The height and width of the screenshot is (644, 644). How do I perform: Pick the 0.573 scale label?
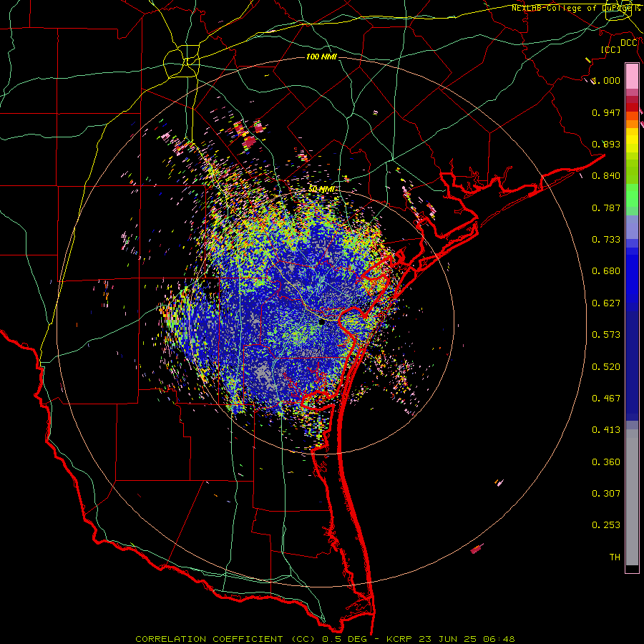606,335
